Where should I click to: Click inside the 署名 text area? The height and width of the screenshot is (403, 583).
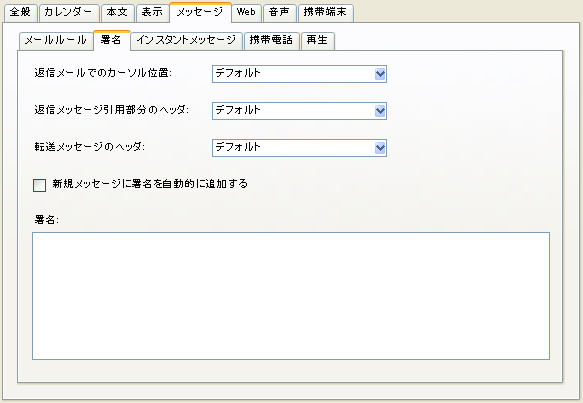291,296
